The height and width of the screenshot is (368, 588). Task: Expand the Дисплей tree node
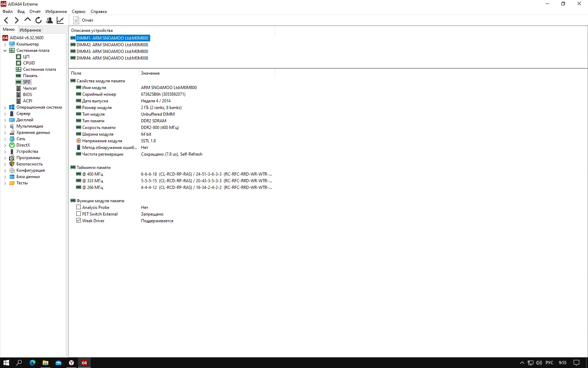(5, 120)
